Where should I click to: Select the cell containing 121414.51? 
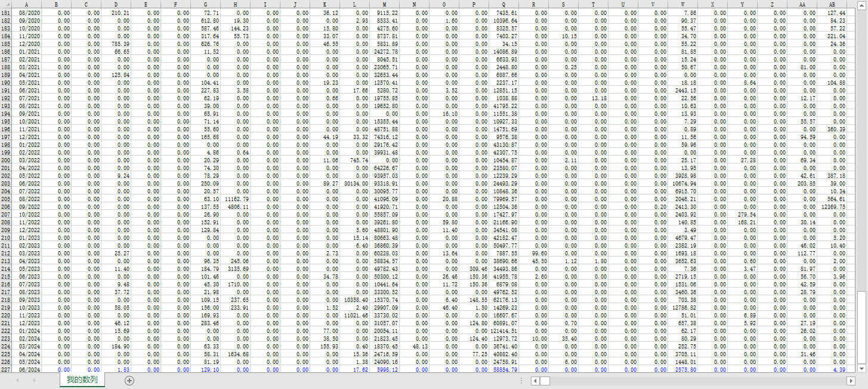pos(504,331)
